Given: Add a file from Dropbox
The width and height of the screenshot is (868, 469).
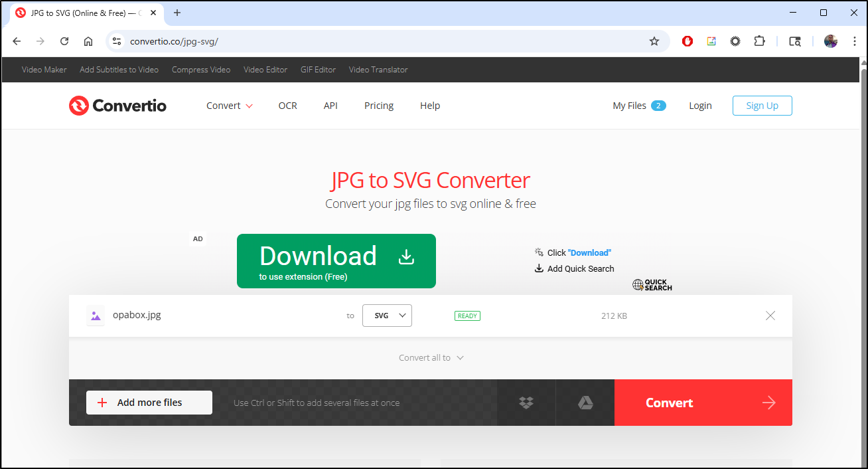Looking at the screenshot, I should tap(526, 403).
